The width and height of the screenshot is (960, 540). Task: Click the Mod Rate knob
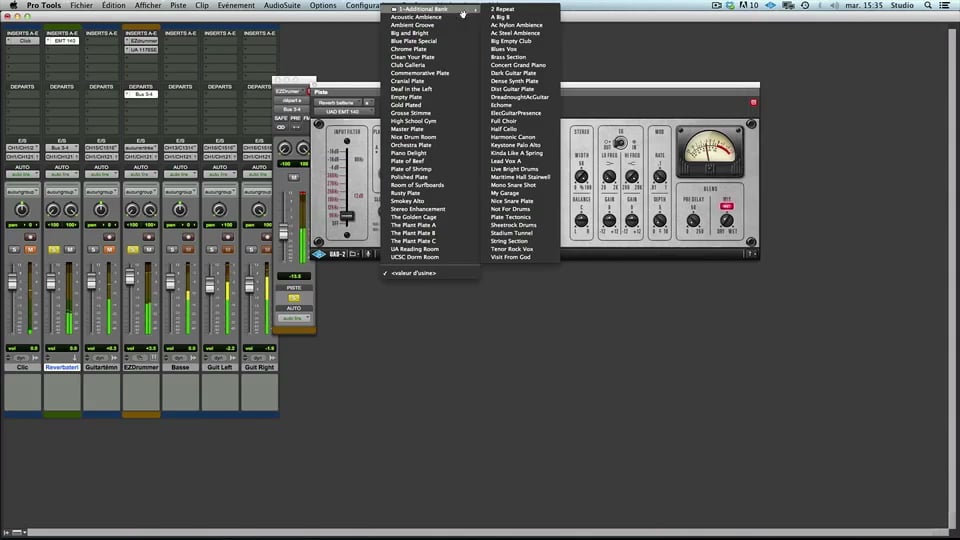[659, 177]
